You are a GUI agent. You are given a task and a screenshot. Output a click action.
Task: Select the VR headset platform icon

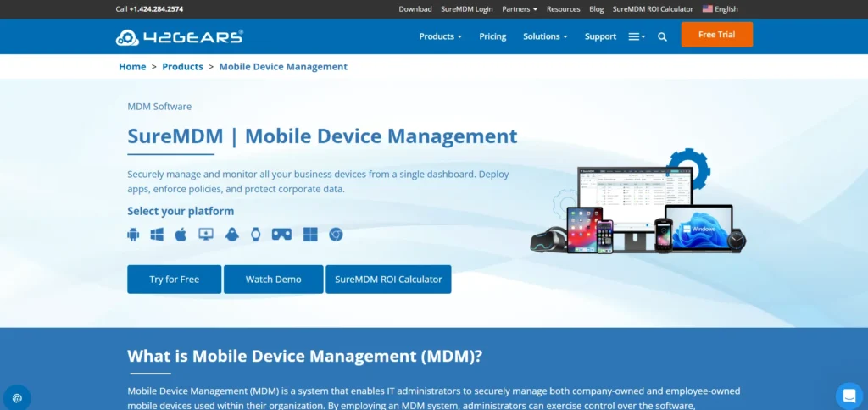click(281, 235)
